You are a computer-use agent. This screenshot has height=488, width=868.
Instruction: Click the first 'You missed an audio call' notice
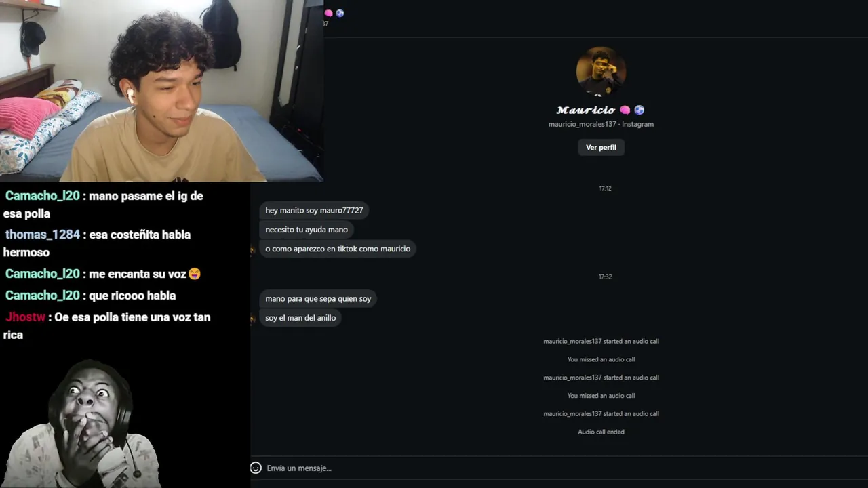pos(601,359)
